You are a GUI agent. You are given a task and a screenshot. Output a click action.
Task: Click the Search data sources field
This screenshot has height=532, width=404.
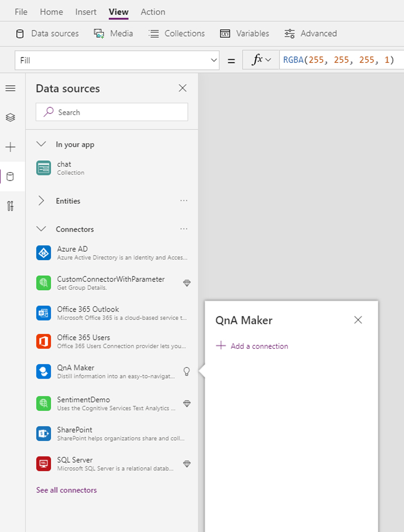[112, 112]
